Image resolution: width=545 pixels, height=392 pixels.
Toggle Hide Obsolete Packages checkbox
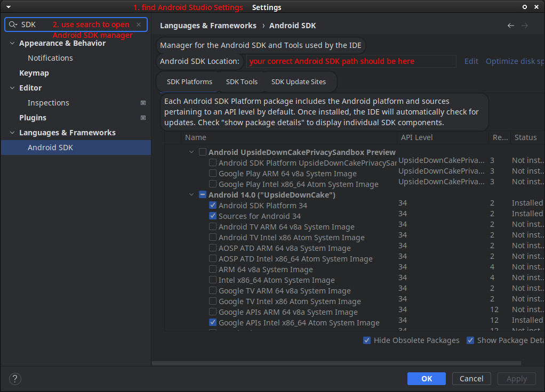point(367,340)
